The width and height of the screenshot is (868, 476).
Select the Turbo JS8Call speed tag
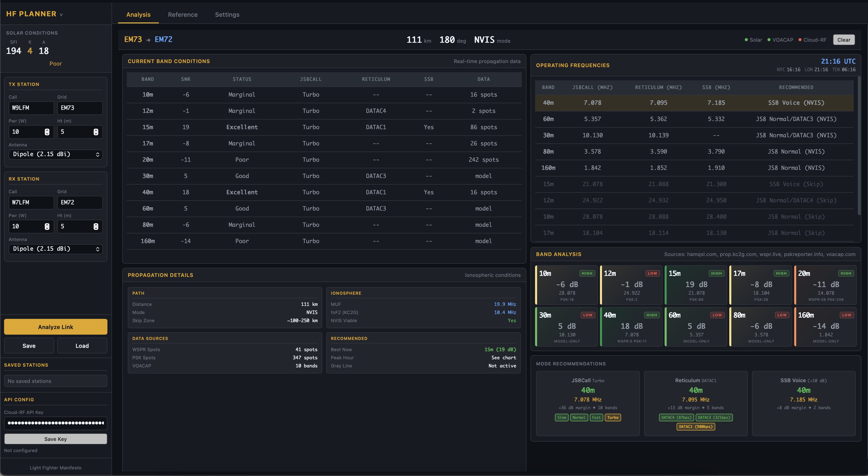(x=613, y=418)
